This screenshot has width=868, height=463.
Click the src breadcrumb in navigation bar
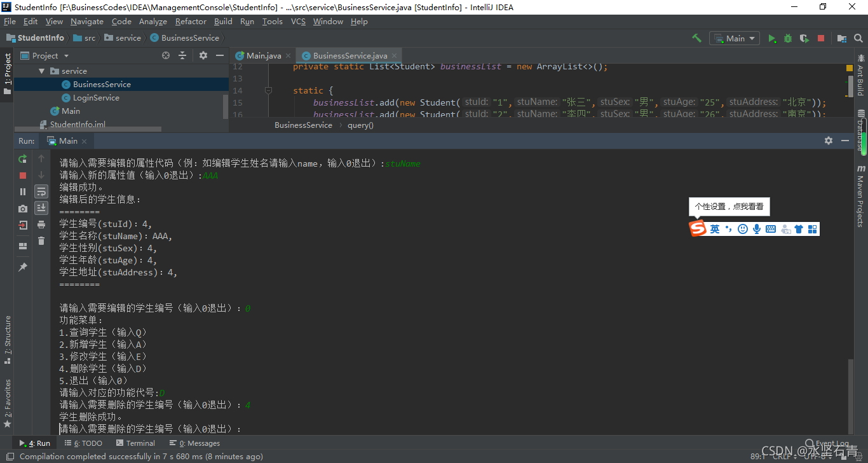click(x=85, y=38)
